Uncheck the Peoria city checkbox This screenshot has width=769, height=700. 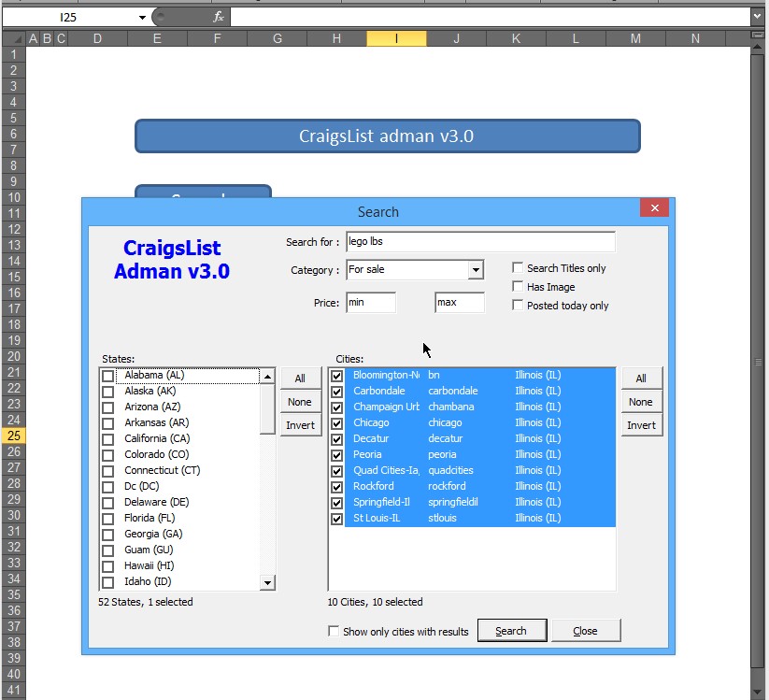point(337,455)
